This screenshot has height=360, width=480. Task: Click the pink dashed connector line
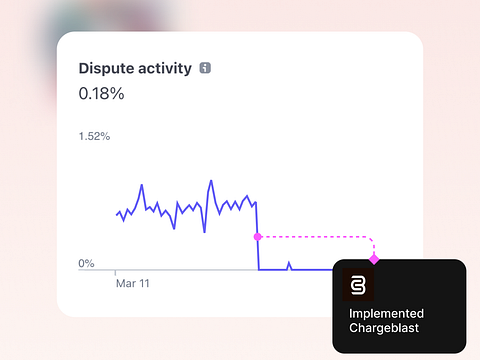tap(317, 237)
